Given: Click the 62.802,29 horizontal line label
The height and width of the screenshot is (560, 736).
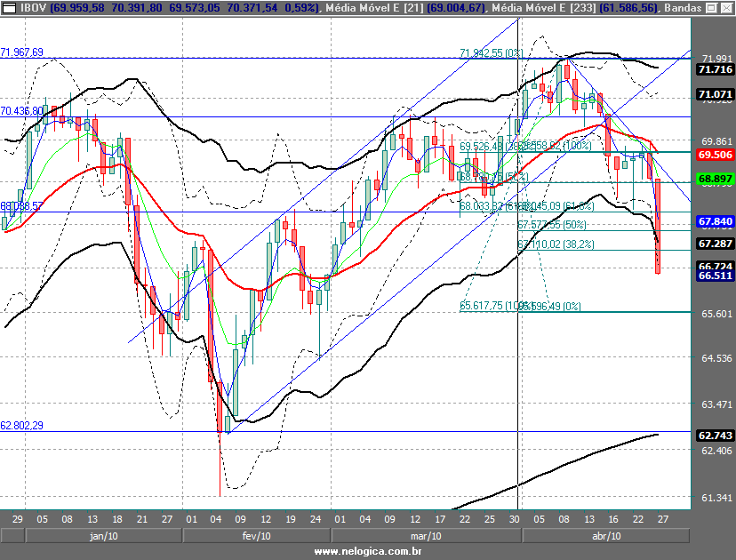Looking at the screenshot, I should (21, 425).
